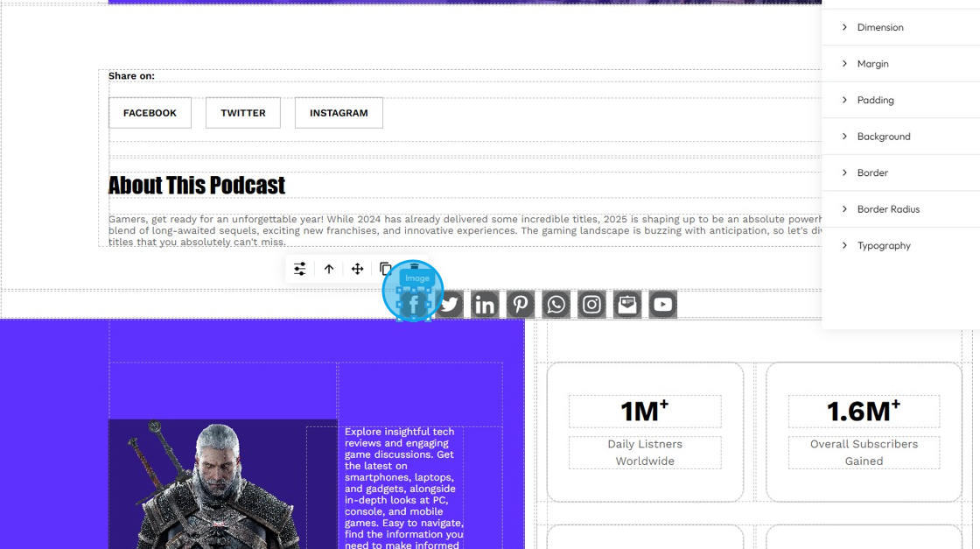This screenshot has width=980, height=549.
Task: Select the Pinterest social icon
Action: pyautogui.click(x=521, y=305)
